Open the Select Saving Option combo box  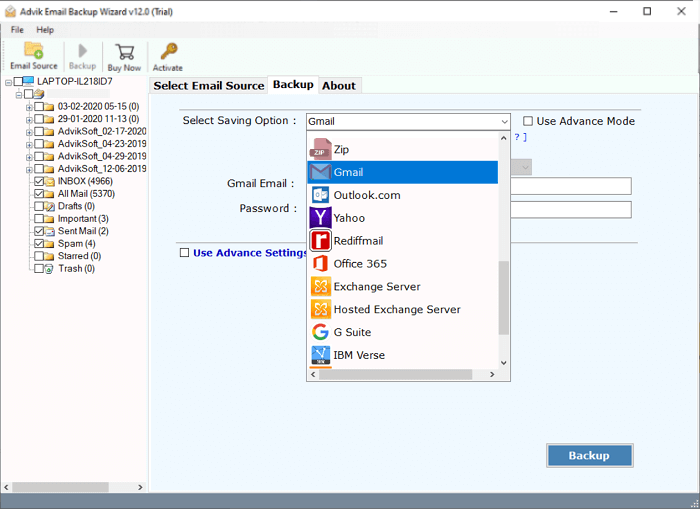(x=408, y=121)
